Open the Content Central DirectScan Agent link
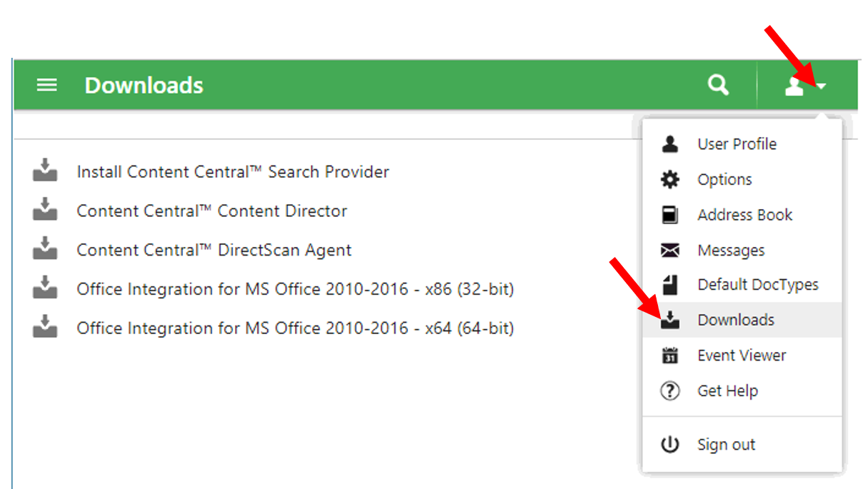868x489 pixels. pos(214,251)
